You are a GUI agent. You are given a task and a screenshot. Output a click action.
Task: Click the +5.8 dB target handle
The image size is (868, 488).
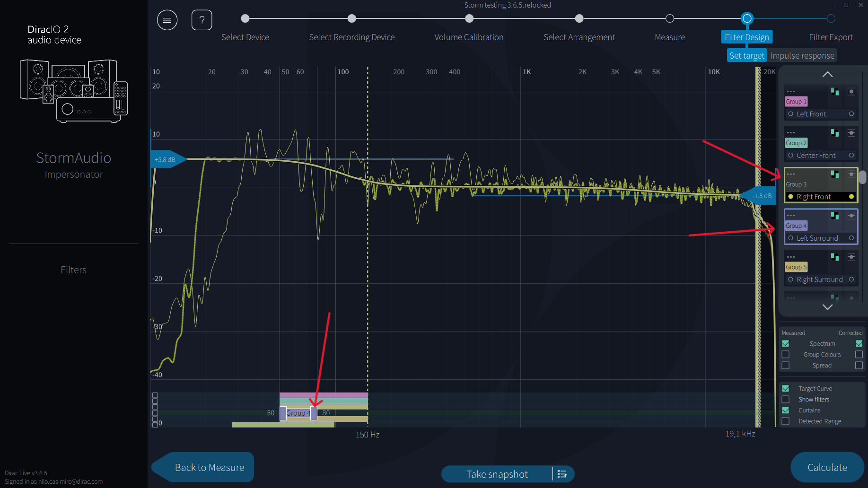(167, 159)
